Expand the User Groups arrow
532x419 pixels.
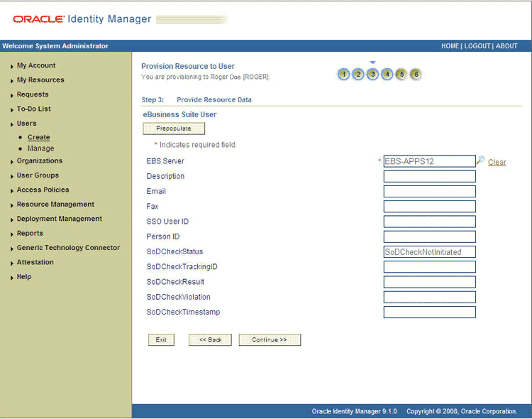12,176
